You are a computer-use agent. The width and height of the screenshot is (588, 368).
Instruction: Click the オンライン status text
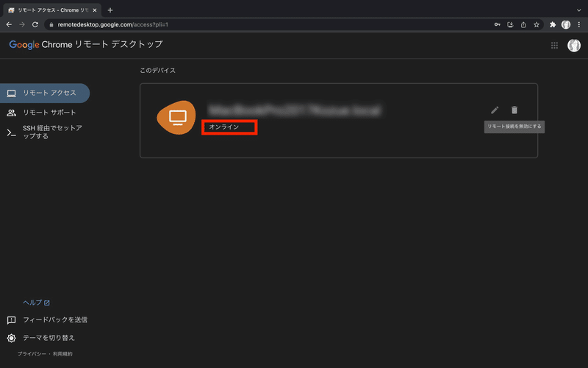[x=224, y=127]
